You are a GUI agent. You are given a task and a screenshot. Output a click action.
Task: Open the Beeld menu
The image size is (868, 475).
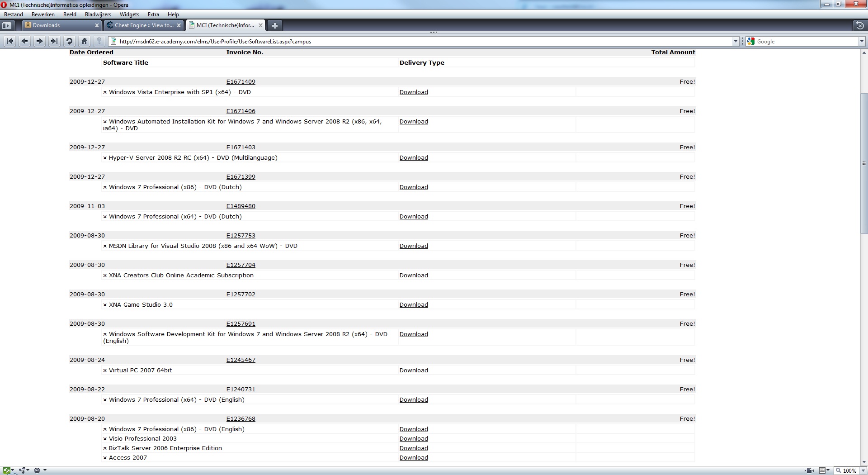70,14
